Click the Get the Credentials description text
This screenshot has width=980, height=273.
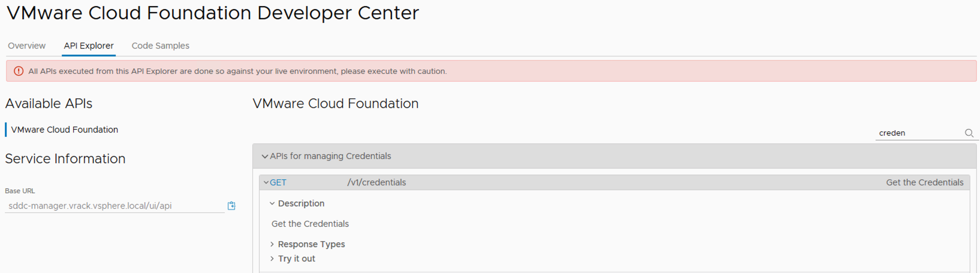310,224
